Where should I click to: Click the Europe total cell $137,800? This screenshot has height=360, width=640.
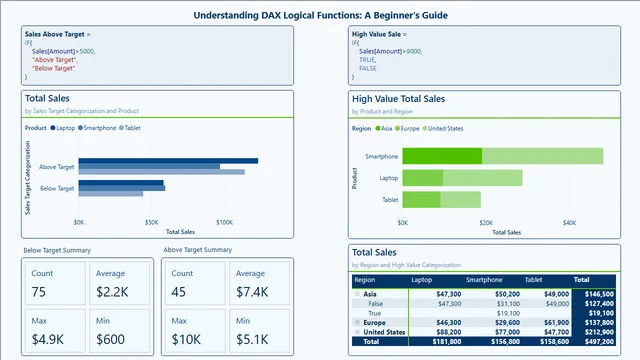pyautogui.click(x=599, y=322)
